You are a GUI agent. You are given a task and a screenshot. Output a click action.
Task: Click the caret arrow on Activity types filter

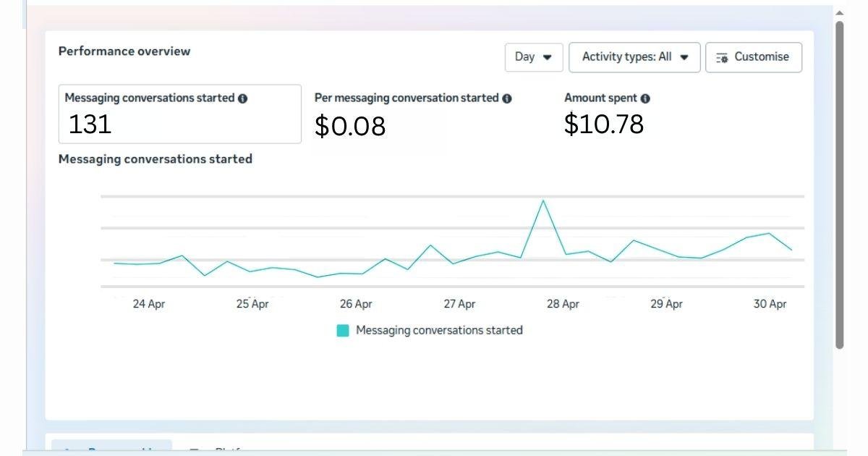(684, 56)
